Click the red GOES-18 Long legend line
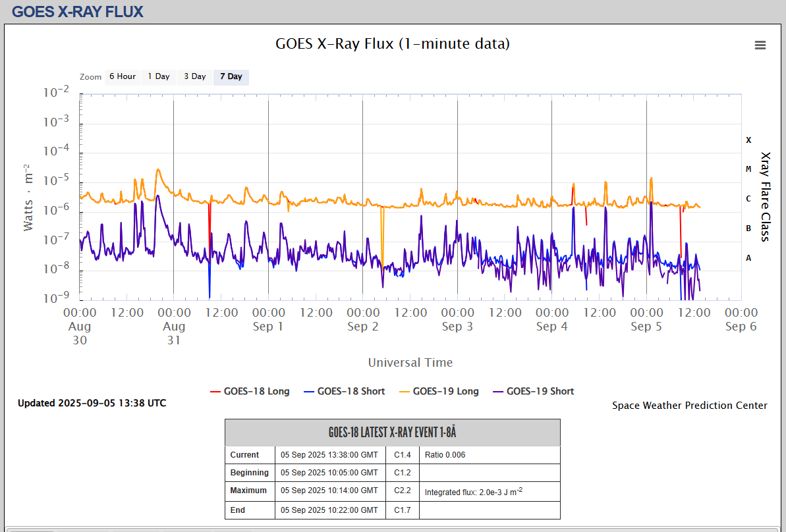 215,392
